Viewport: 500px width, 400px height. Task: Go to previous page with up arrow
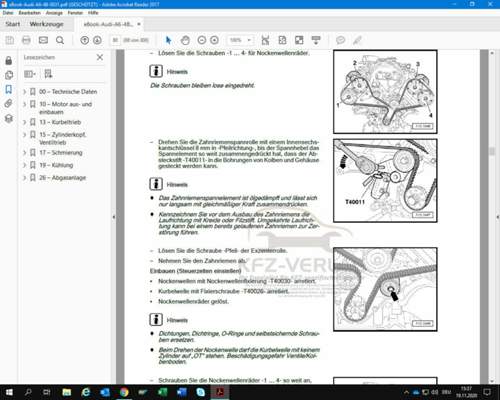click(x=85, y=40)
